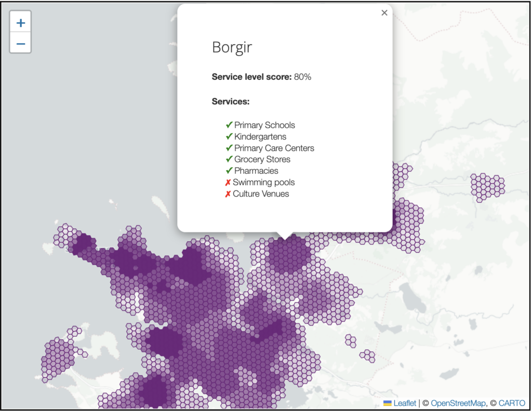Click the checkmark beside Kindergartens

point(229,136)
